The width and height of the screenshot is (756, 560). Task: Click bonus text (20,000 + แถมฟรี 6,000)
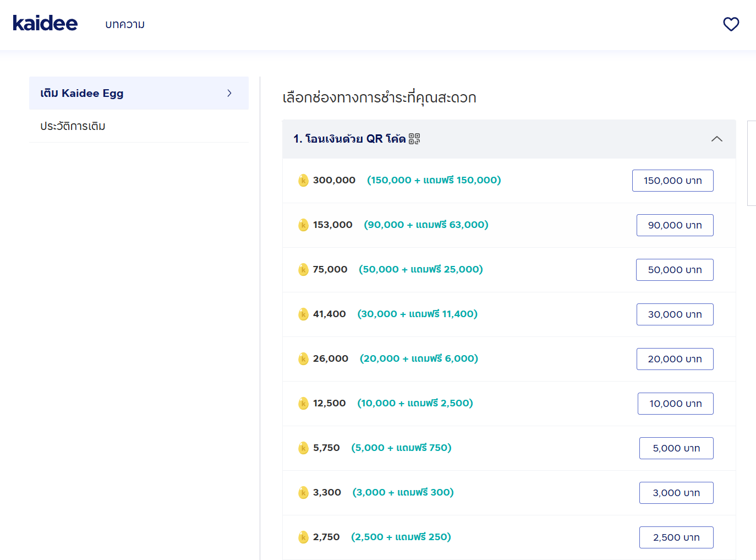[419, 358]
